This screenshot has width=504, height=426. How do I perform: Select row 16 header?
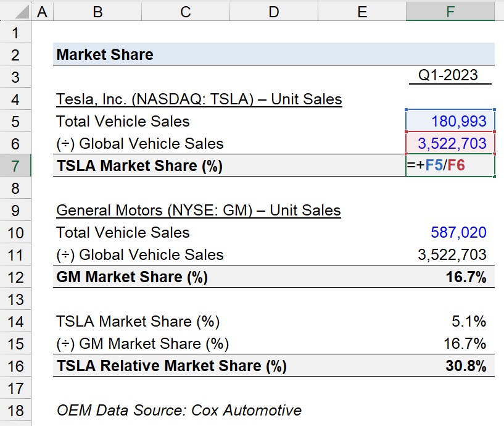pyautogui.click(x=15, y=366)
